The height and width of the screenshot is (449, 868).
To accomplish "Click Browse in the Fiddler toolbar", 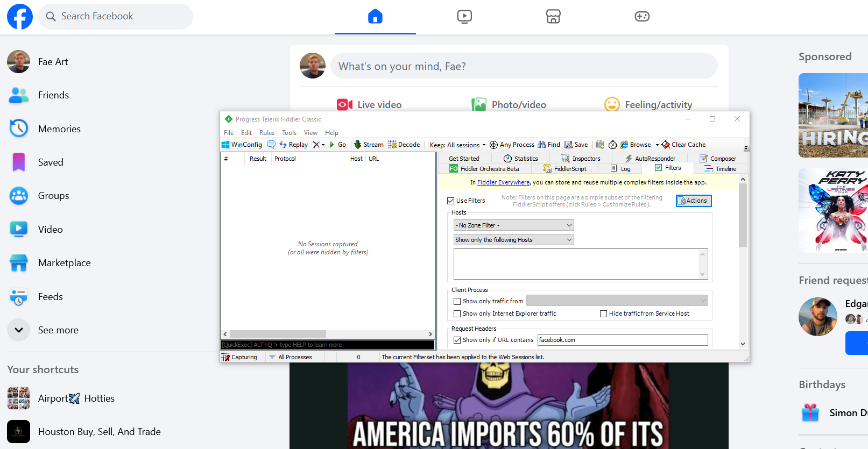I will coord(636,145).
